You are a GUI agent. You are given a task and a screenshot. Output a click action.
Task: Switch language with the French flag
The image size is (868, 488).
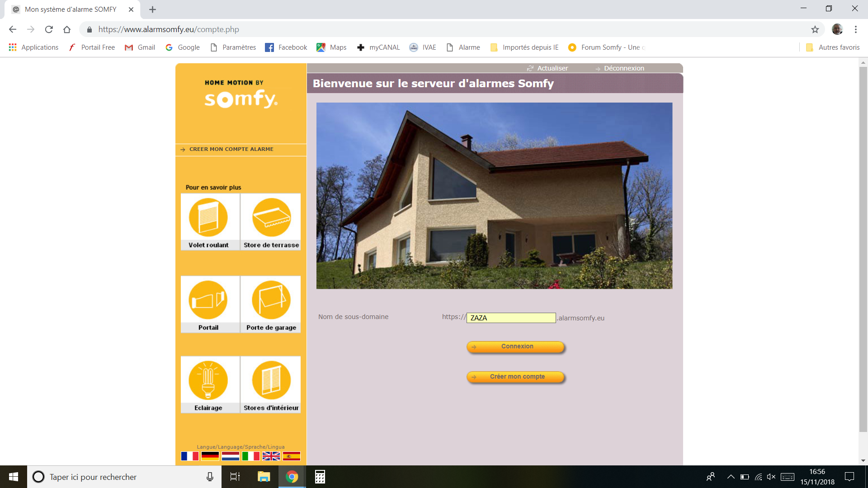click(x=189, y=456)
